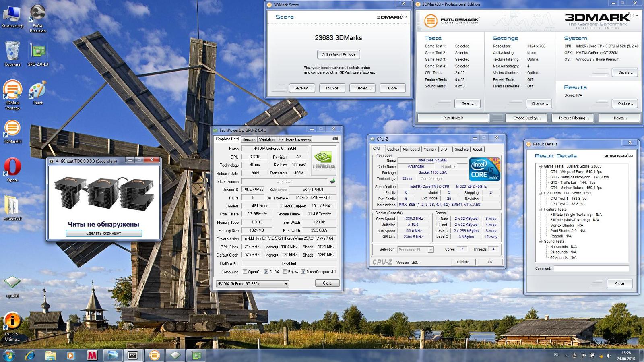Viewport: 644px width, 362px height.
Task: Open media player taskbar icon
Action: (x=71, y=355)
